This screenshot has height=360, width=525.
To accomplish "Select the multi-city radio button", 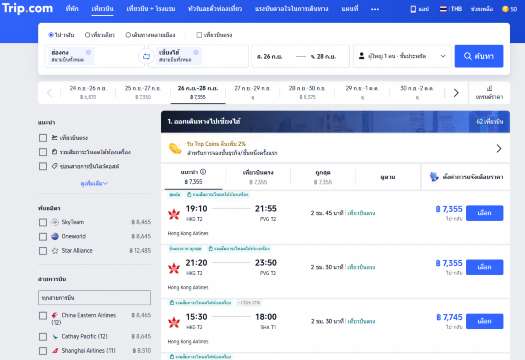I will [x=128, y=35].
